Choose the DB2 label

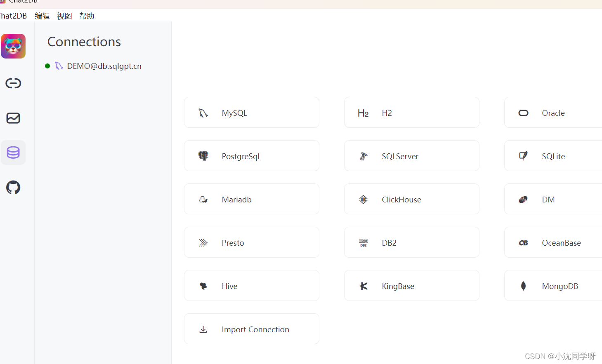[x=389, y=243]
